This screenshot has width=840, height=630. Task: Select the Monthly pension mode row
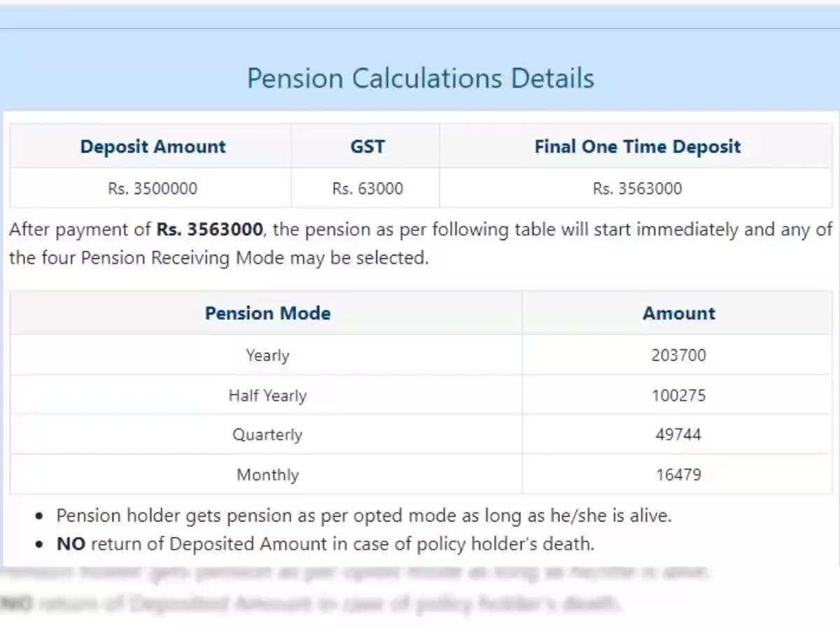coord(267,475)
